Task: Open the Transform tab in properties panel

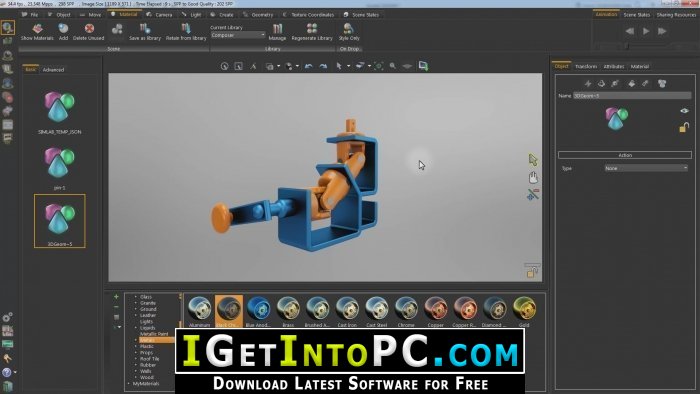Action: (x=586, y=66)
